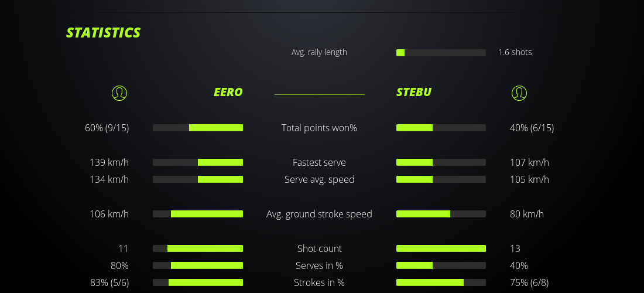
Task: Click EERO's Fastest serve bar
Action: [198, 162]
